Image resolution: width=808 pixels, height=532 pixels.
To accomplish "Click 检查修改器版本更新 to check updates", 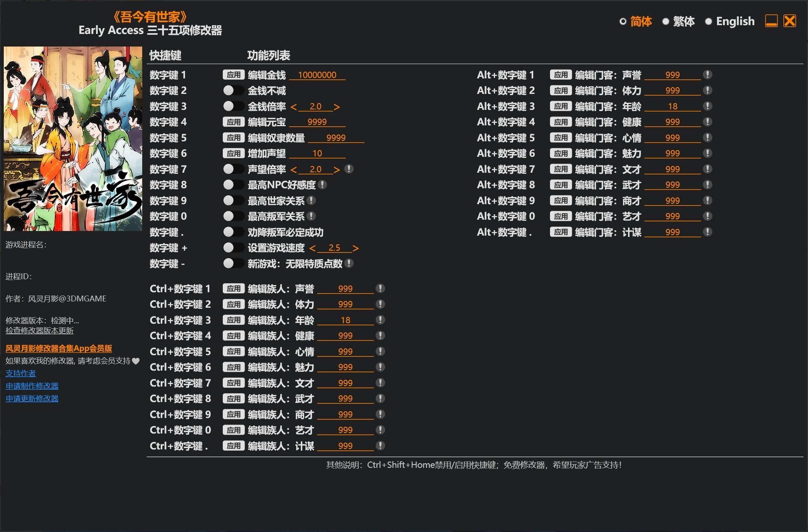I will [x=39, y=330].
